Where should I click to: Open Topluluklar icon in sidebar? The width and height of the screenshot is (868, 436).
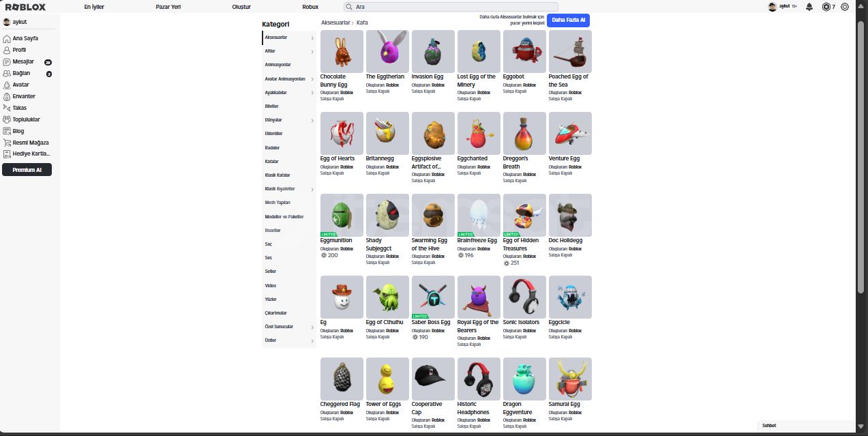[x=7, y=119]
